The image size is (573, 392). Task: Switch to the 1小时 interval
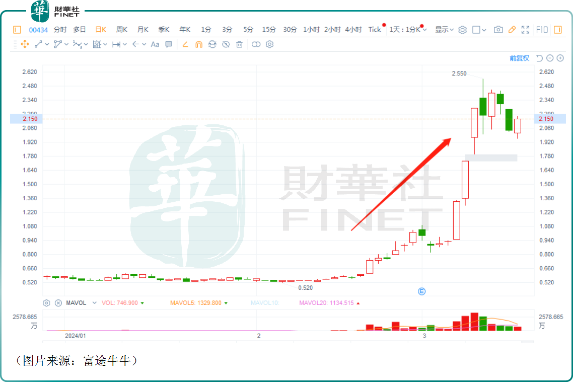311,30
